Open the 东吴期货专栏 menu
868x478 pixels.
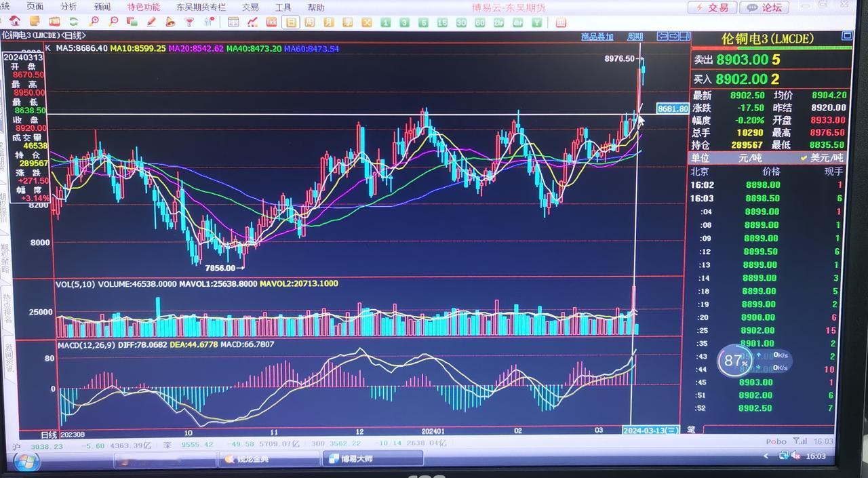pyautogui.click(x=201, y=7)
